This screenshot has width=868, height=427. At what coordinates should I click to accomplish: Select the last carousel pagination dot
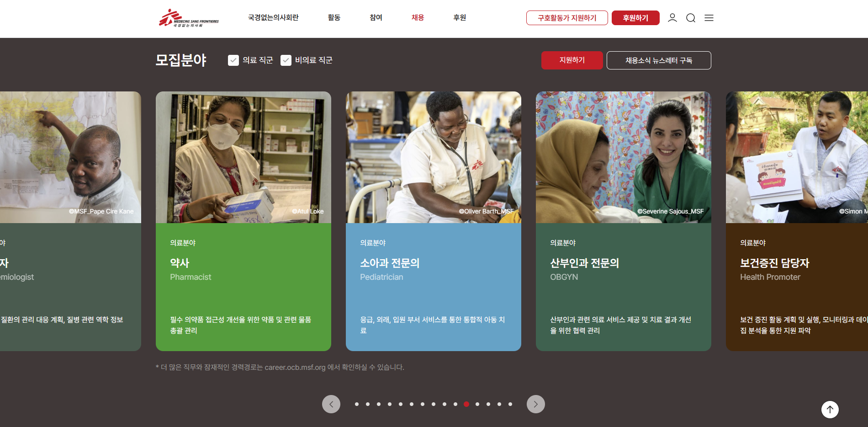click(x=510, y=404)
